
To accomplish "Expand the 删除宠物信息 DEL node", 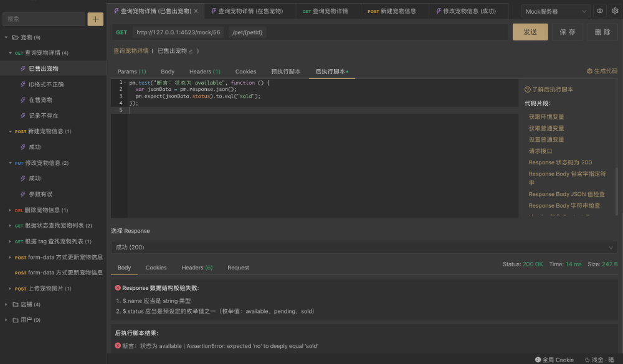I will [10, 210].
